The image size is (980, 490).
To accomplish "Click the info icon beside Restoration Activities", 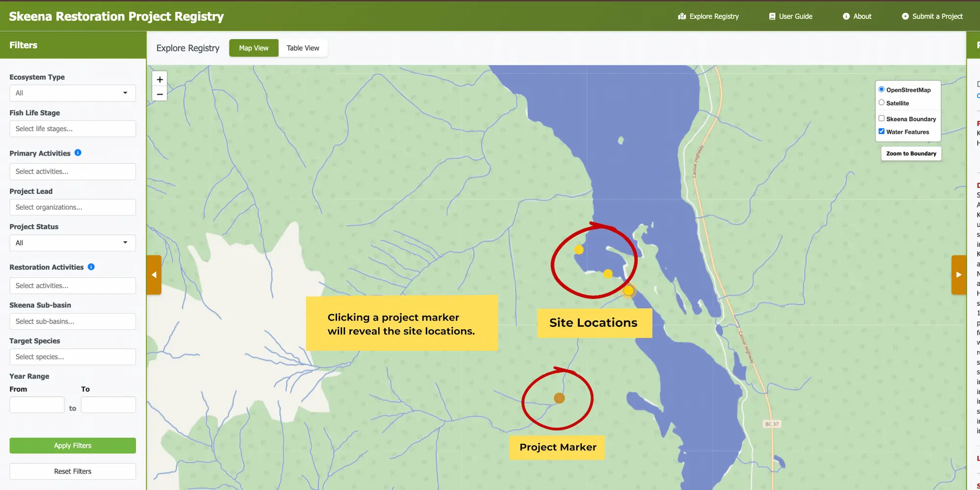I will [91, 267].
